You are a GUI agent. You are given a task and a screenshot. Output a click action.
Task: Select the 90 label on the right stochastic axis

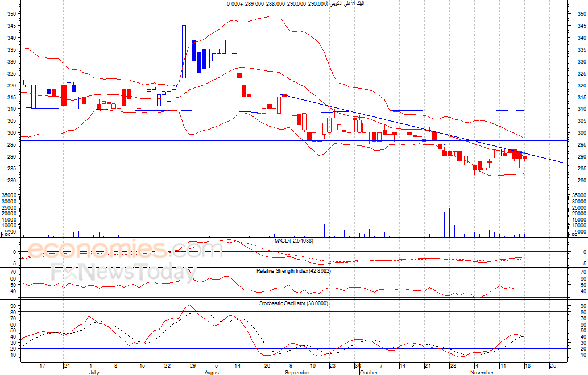tap(583, 306)
